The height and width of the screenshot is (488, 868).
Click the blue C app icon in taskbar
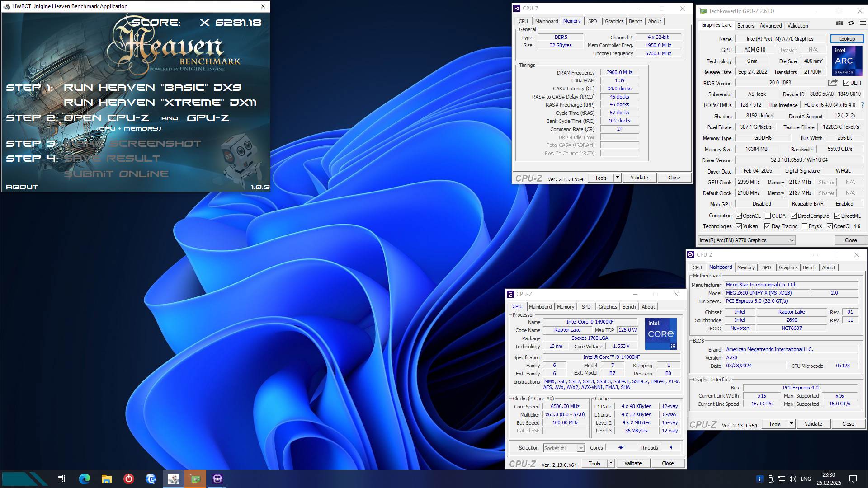pos(151,479)
